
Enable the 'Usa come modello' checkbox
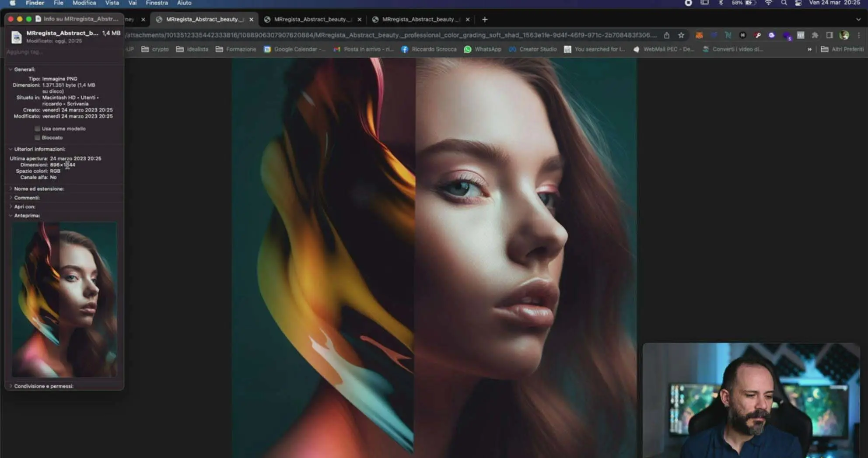[38, 129]
